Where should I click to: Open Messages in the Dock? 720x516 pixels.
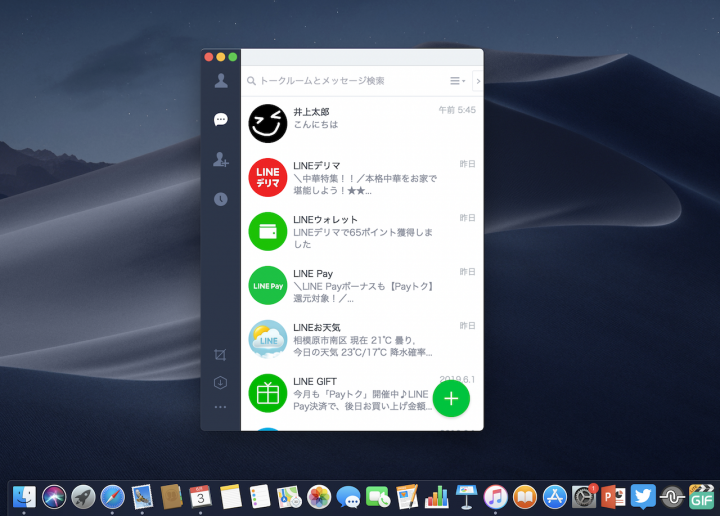coord(349,497)
